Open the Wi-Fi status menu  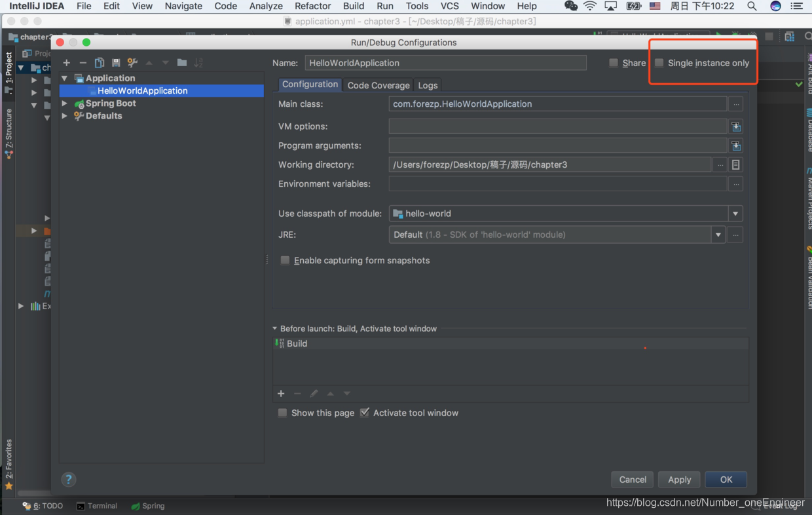coord(590,7)
